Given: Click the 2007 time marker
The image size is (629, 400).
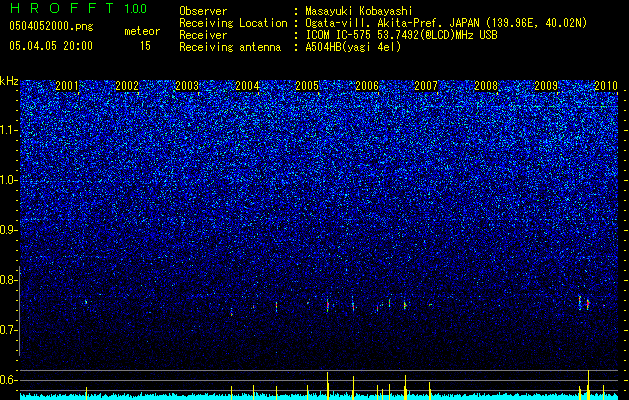Looking at the screenshot, I should coord(426,85).
